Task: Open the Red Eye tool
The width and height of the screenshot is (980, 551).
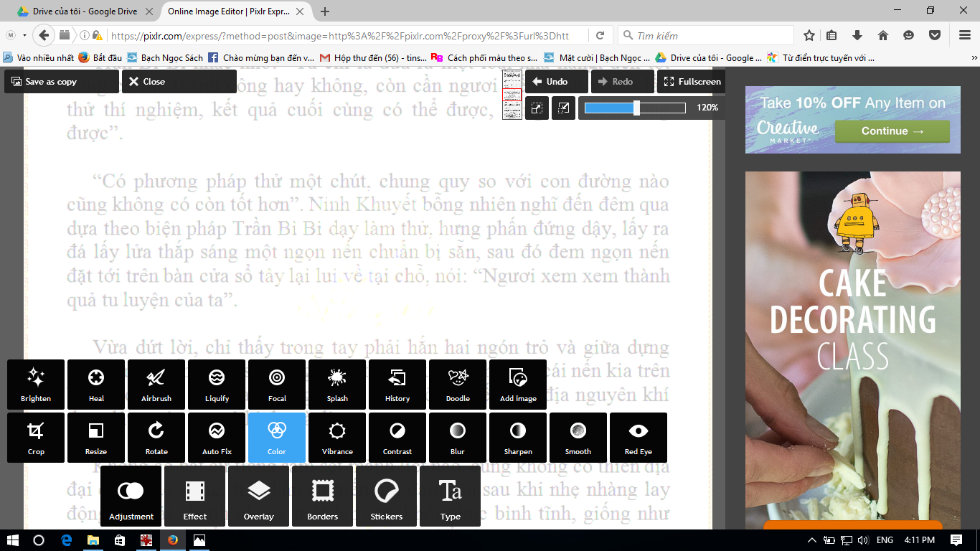Action: 638,437
